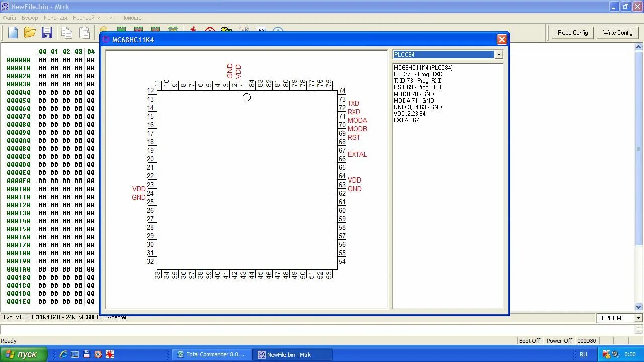644x362 pixels.
Task: Select hex address row 000100
Action: click(19, 189)
